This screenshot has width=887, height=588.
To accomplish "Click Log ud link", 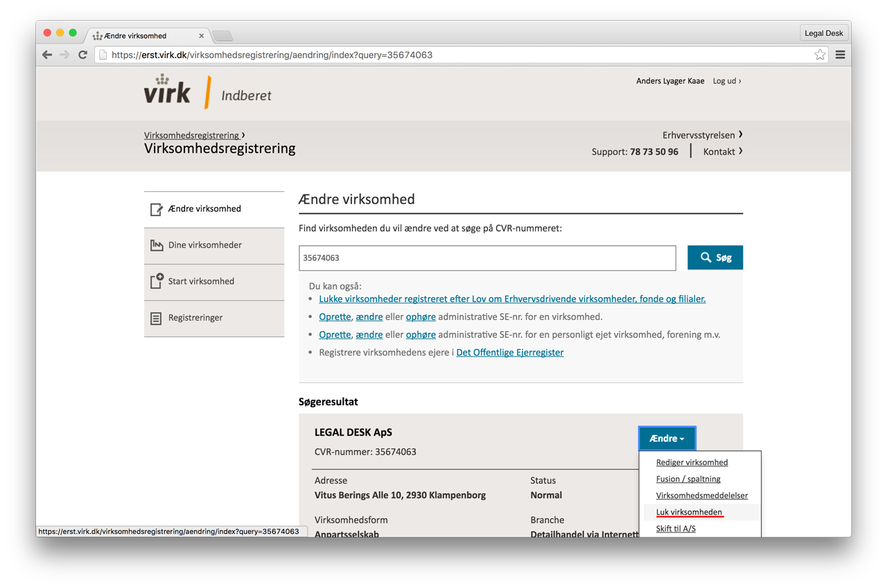I will click(727, 81).
